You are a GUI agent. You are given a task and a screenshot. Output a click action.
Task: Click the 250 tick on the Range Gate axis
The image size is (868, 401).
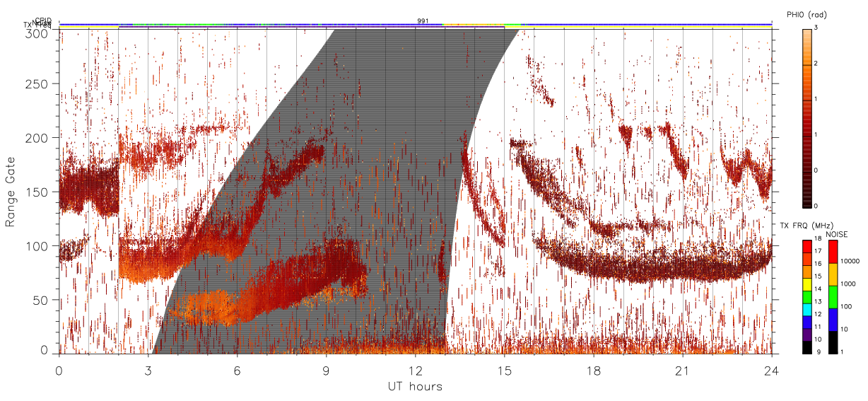point(38,84)
